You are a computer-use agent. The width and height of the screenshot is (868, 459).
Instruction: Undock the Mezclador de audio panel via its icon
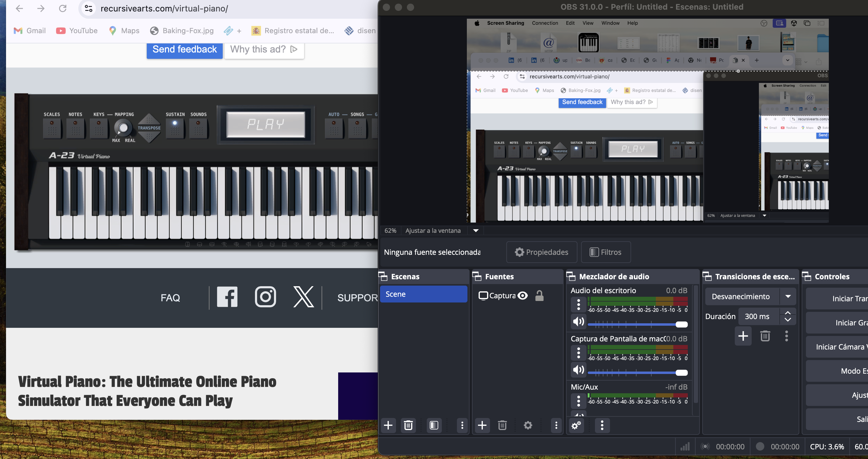coord(571,277)
